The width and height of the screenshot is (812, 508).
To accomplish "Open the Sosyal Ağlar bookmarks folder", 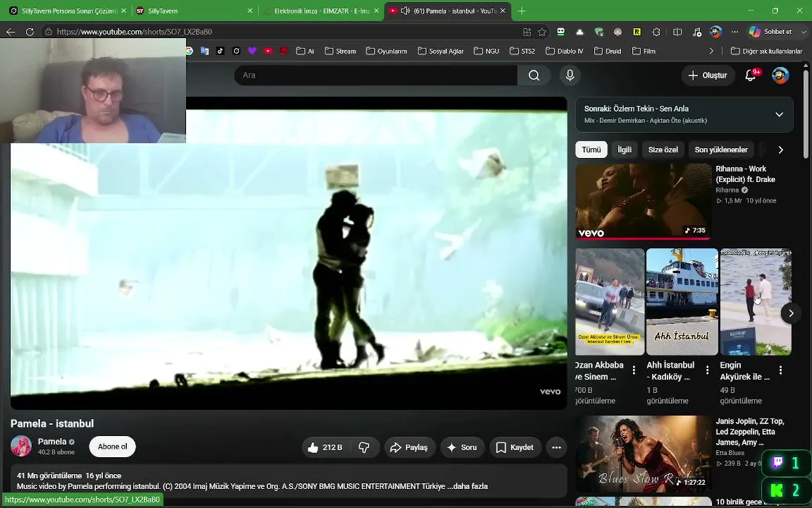I will [x=441, y=51].
